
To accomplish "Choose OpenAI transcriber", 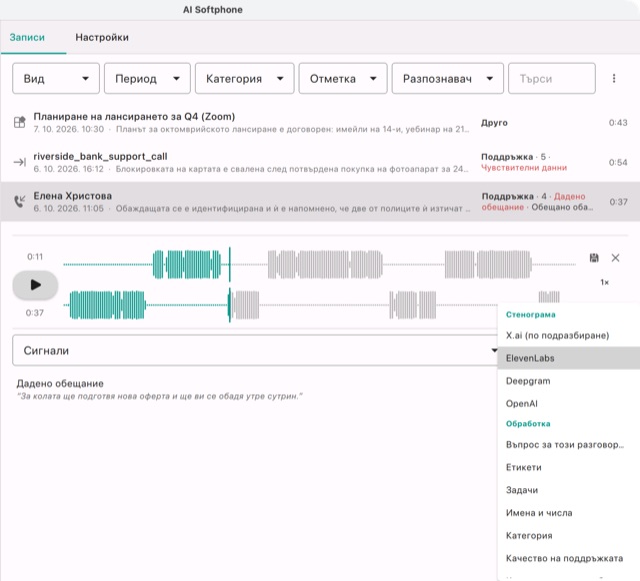I will point(569,403).
